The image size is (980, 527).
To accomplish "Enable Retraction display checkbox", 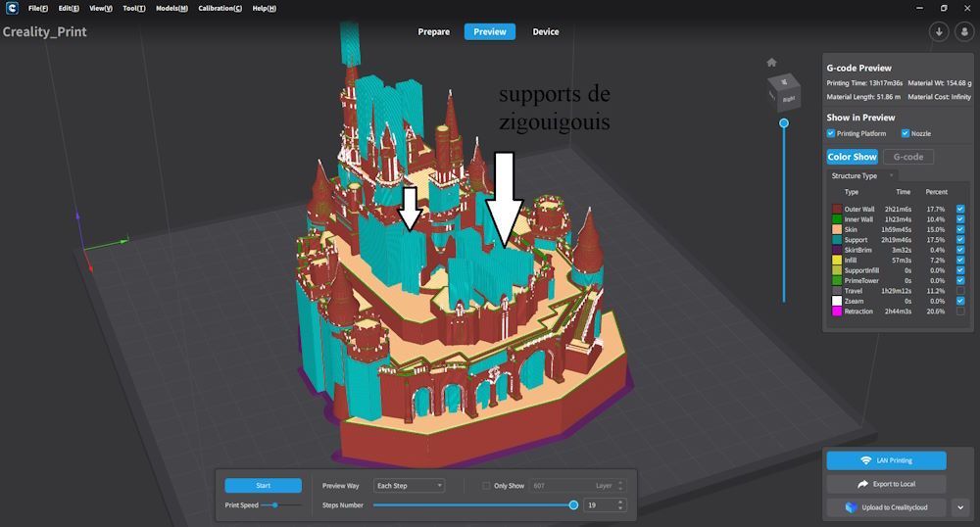I will pos(960,311).
